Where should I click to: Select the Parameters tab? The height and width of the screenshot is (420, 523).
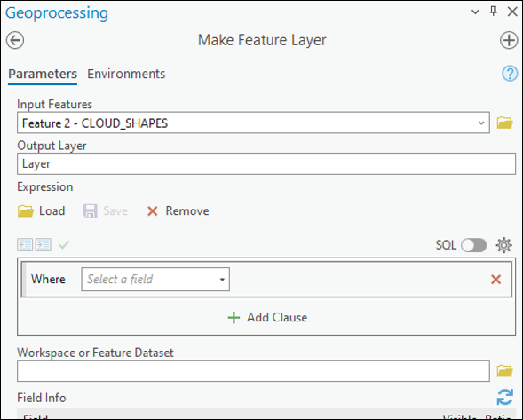tap(43, 74)
